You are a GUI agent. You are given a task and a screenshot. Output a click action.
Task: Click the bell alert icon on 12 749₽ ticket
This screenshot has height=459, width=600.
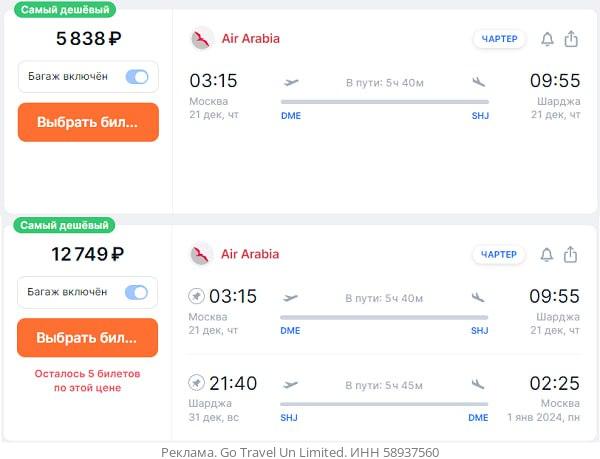[x=546, y=255]
